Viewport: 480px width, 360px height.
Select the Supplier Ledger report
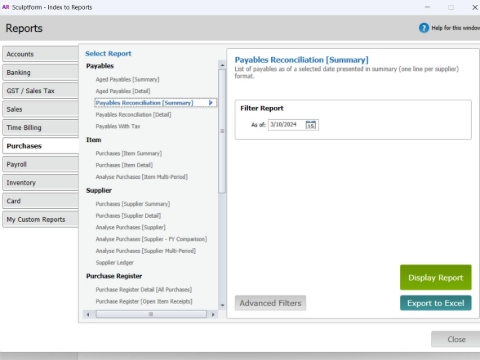(114, 263)
